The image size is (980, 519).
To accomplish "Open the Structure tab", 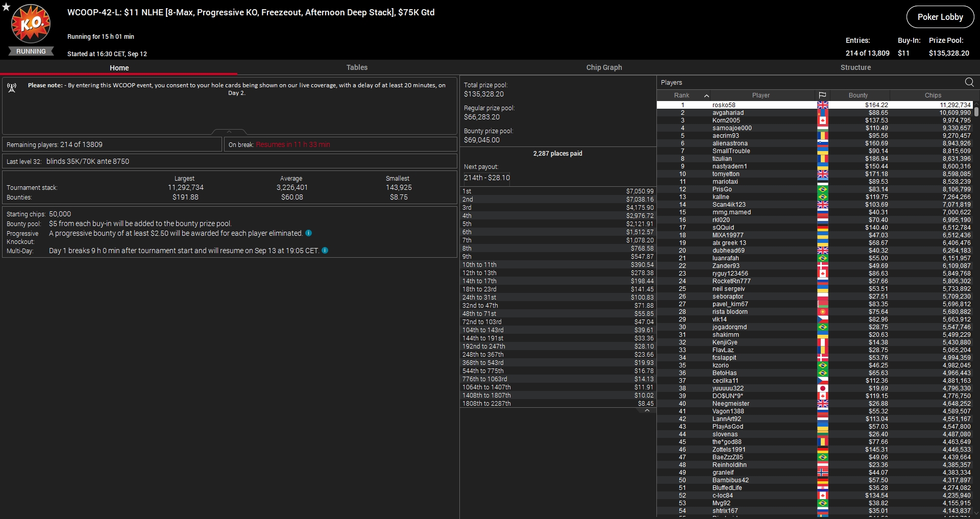I will tap(855, 67).
